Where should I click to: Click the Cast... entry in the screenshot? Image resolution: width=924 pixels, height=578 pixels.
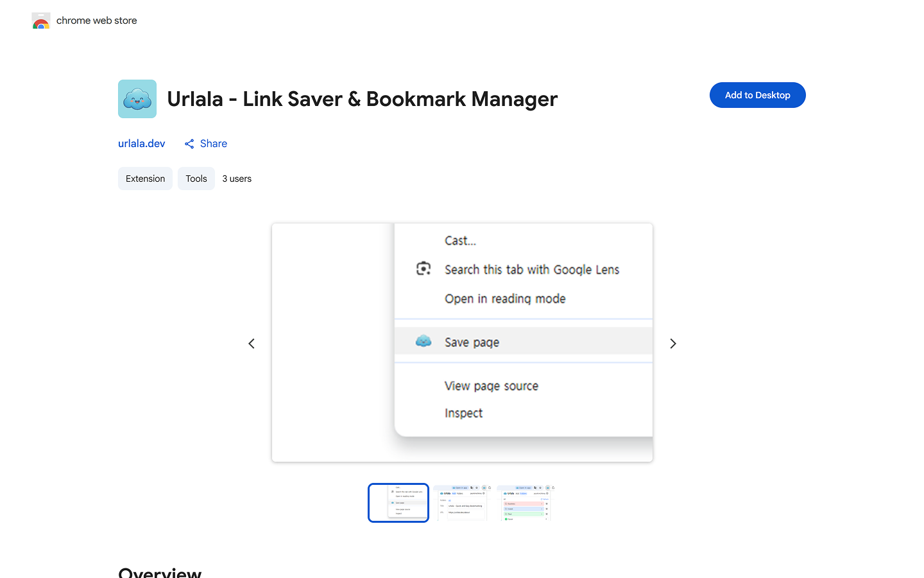(460, 241)
